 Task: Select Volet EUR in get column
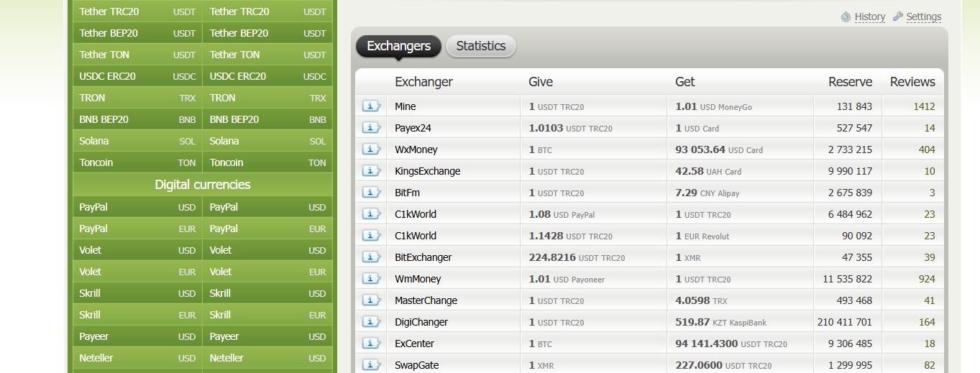tap(267, 272)
